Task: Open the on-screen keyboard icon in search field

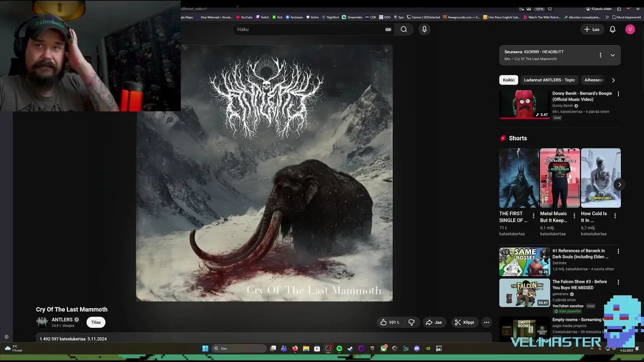Action: pyautogui.click(x=388, y=29)
